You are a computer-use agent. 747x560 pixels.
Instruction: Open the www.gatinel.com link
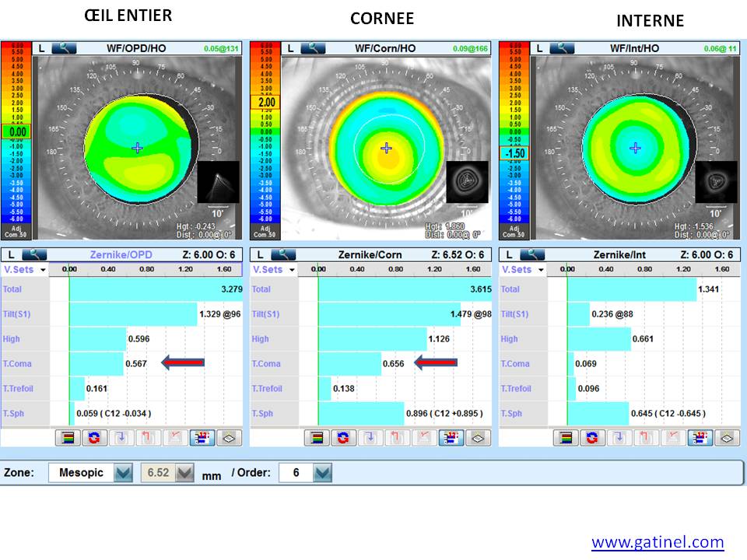[658, 542]
